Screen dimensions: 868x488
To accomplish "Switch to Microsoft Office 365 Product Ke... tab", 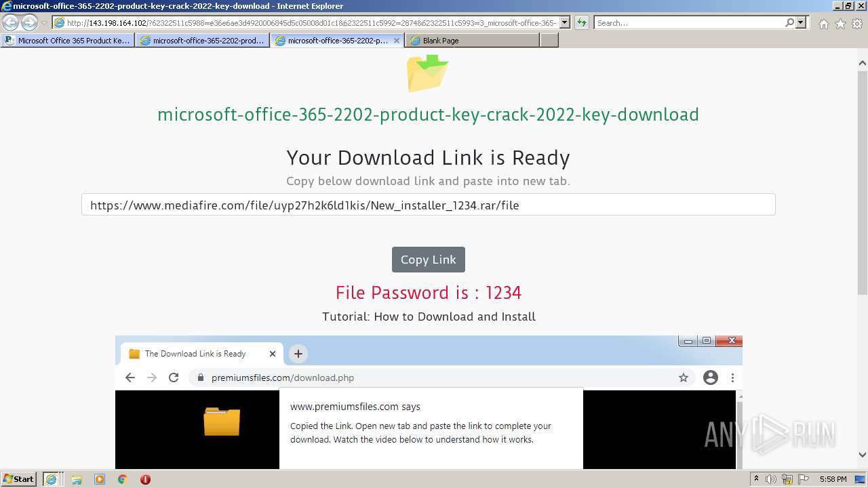I will pos(68,41).
